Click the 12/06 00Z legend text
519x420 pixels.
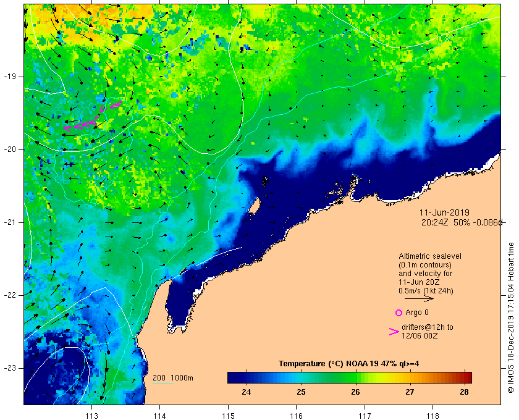[420, 335]
